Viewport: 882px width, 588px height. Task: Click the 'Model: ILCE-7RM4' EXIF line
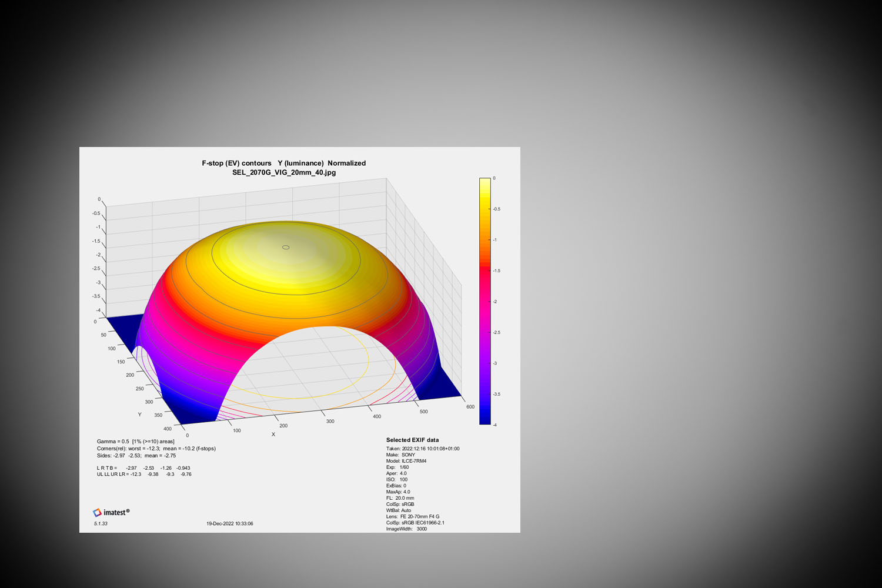click(x=406, y=461)
